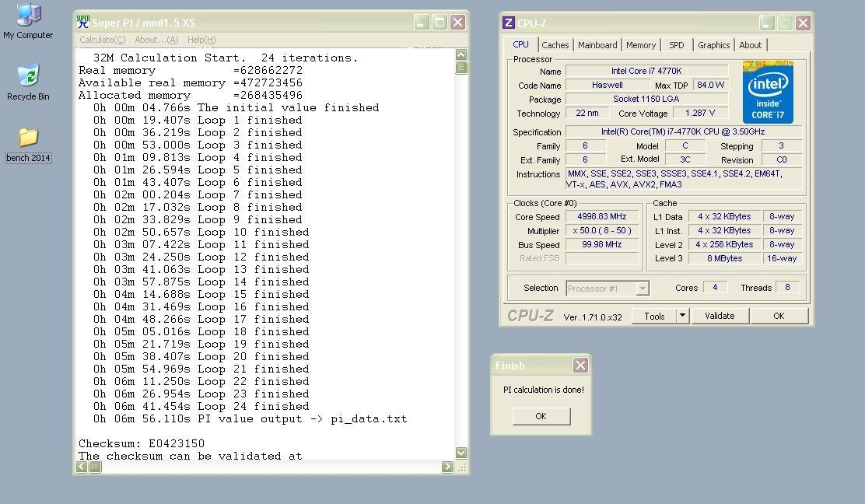Click the Max TDP value 84.0 W
865x504 pixels.
pos(710,85)
